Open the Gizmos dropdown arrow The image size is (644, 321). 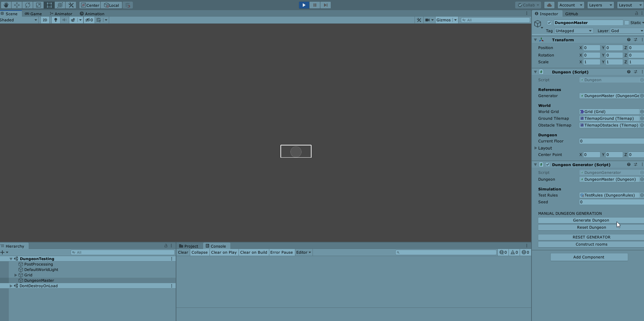click(455, 20)
